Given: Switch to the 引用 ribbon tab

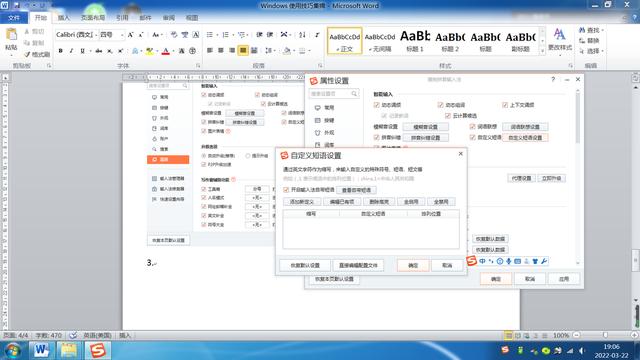Looking at the screenshot, I should click(122, 18).
